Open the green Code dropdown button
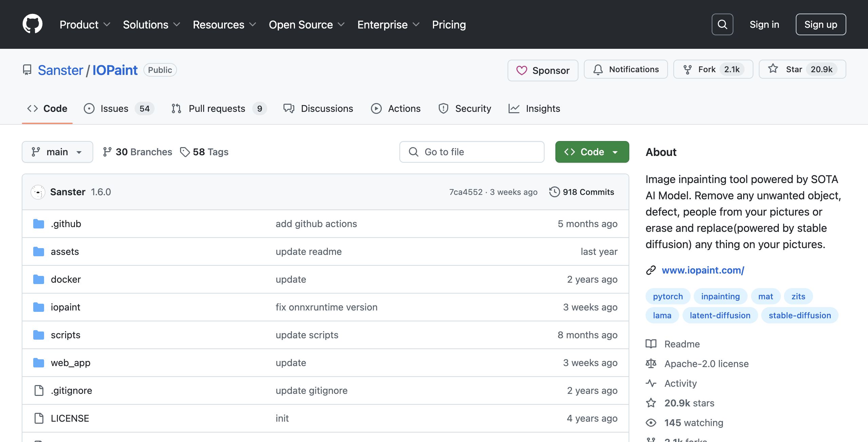The width and height of the screenshot is (868, 442). pos(592,152)
